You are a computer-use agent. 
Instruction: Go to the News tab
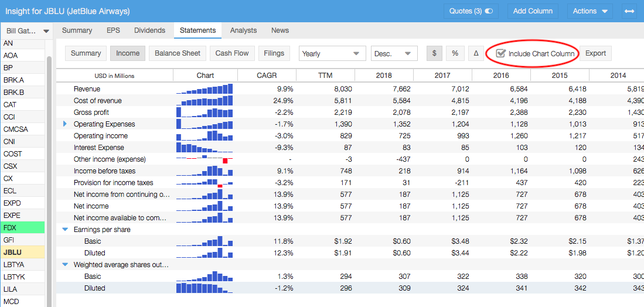point(280,30)
